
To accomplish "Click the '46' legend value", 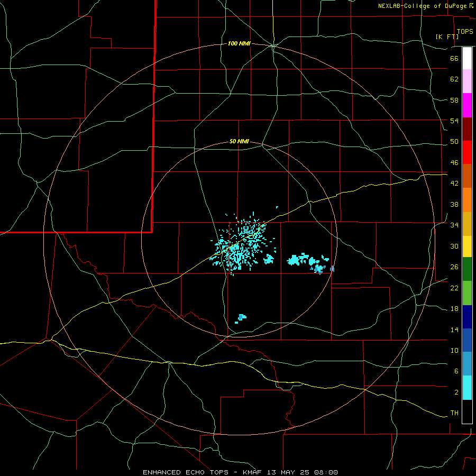I will click(x=454, y=163).
